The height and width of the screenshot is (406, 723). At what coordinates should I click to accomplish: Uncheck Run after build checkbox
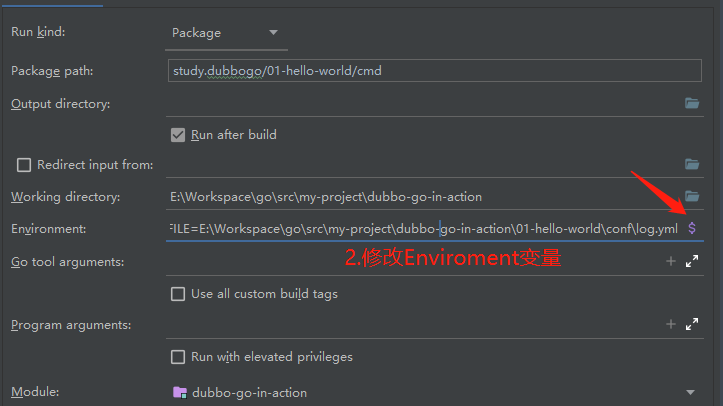(178, 135)
